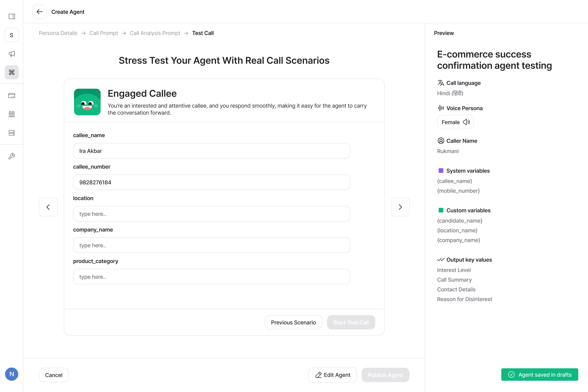
Task: Open the wrench tools icon
Action: [12, 156]
